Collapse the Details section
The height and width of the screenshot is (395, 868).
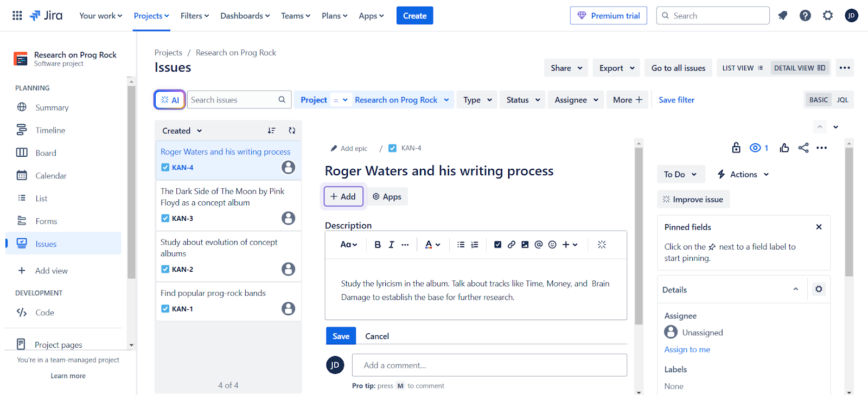tap(796, 289)
